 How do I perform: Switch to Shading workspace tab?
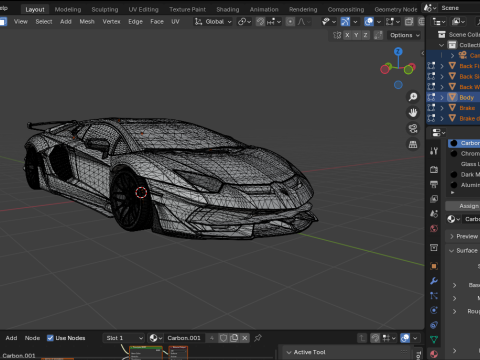[228, 9]
